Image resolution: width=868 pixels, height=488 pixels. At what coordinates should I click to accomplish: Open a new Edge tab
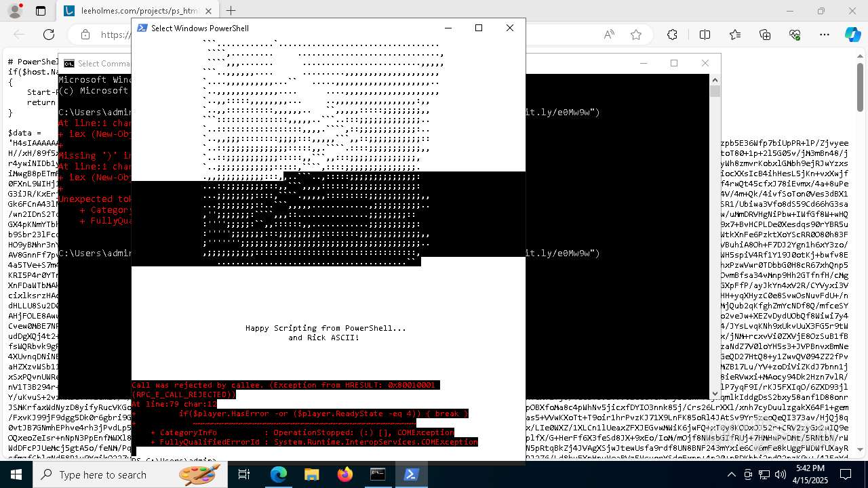coord(231,11)
